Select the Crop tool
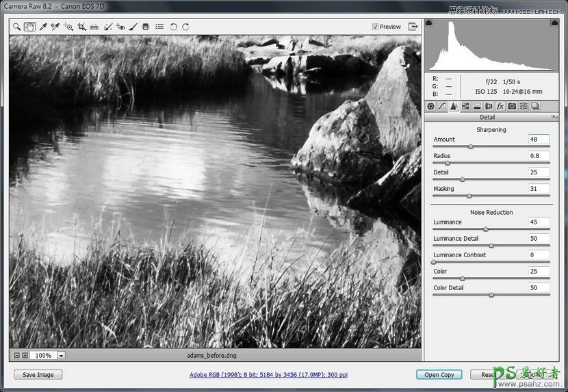This screenshot has width=568, height=392. pos(81,27)
